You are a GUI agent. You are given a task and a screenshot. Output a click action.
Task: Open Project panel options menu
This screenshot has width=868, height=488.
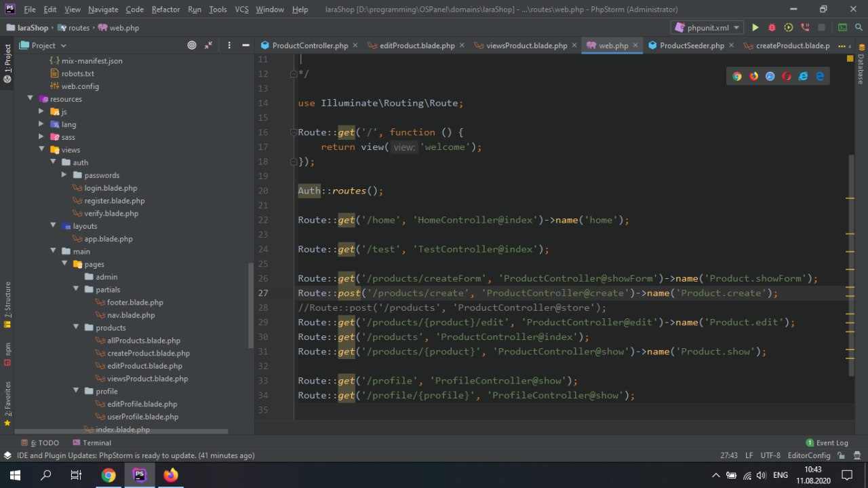[229, 45]
